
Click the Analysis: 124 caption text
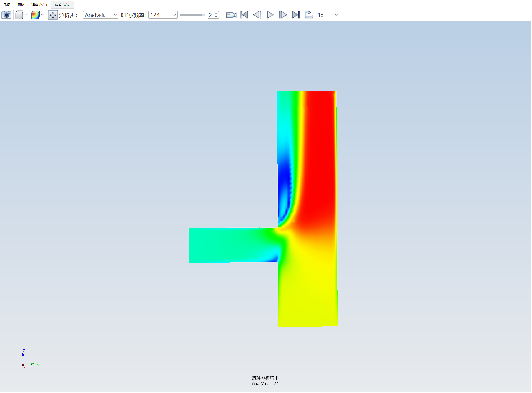tap(265, 384)
